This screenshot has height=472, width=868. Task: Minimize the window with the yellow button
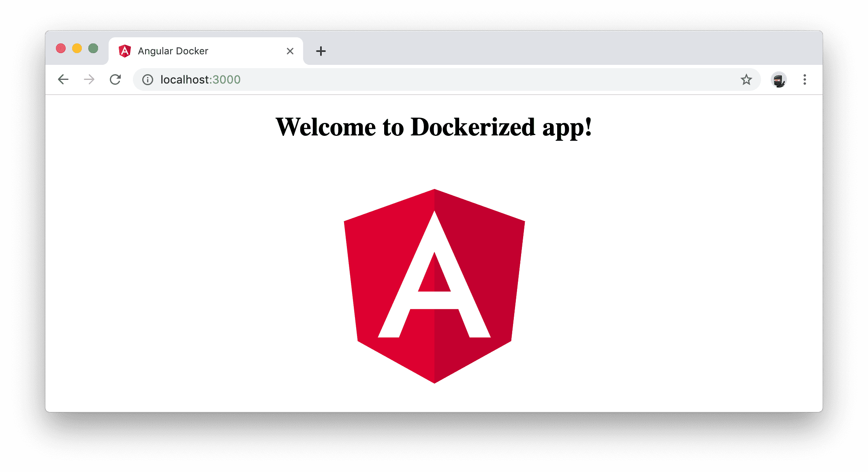pos(77,49)
